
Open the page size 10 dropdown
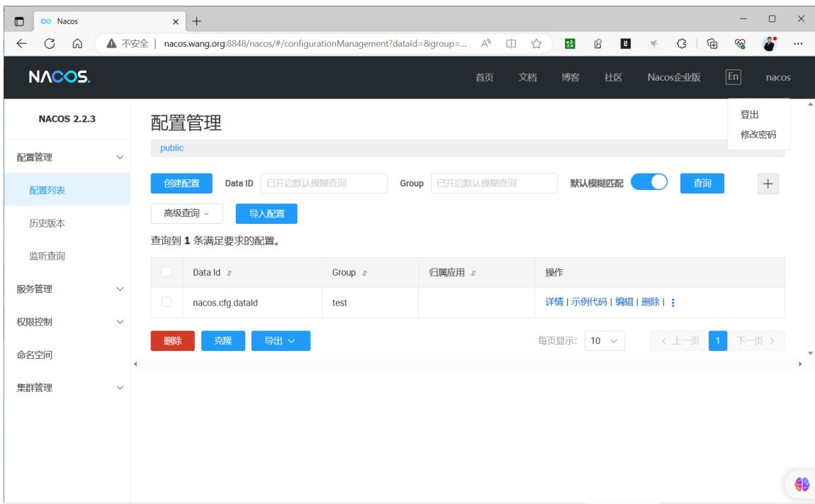605,341
